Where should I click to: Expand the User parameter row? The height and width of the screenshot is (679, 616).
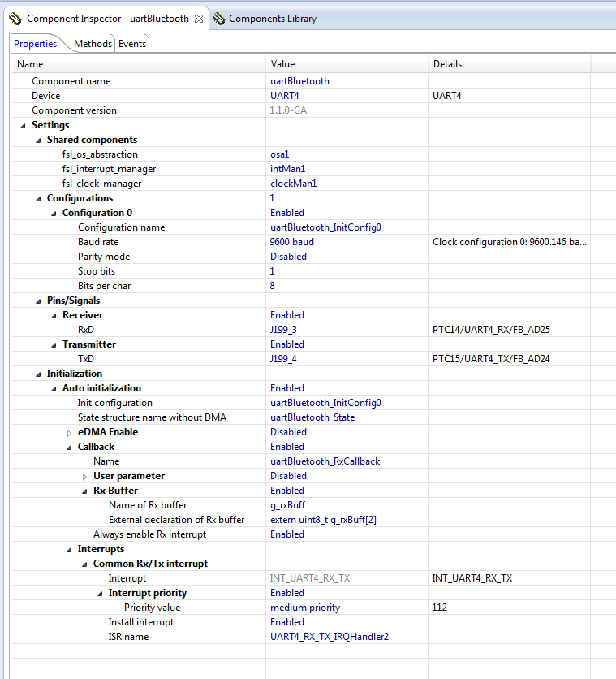coord(84,476)
